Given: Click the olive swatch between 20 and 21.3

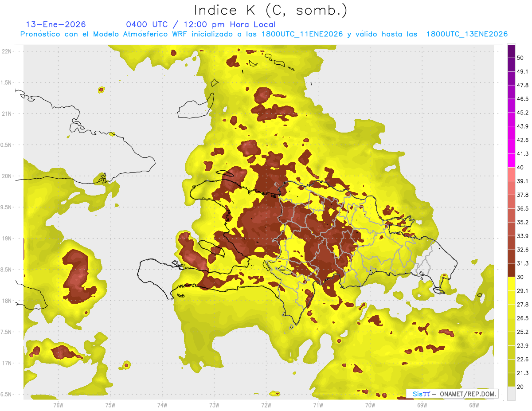Looking at the screenshot, I should pyautogui.click(x=511, y=380).
